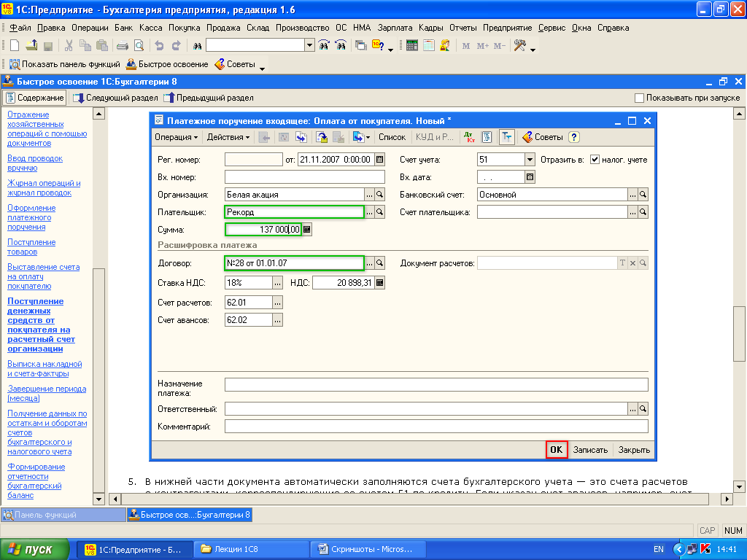Click the print toolbar icon
Image resolution: width=747 pixels, height=560 pixels.
click(x=123, y=46)
